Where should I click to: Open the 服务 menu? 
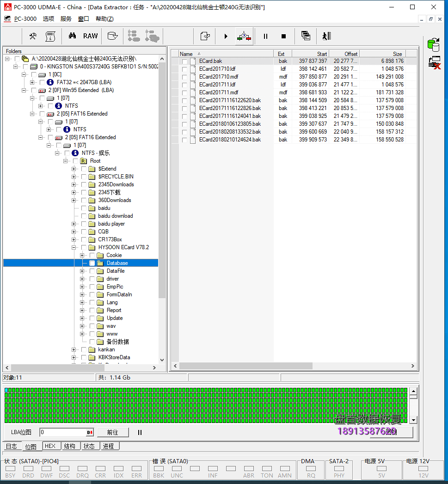[66, 19]
